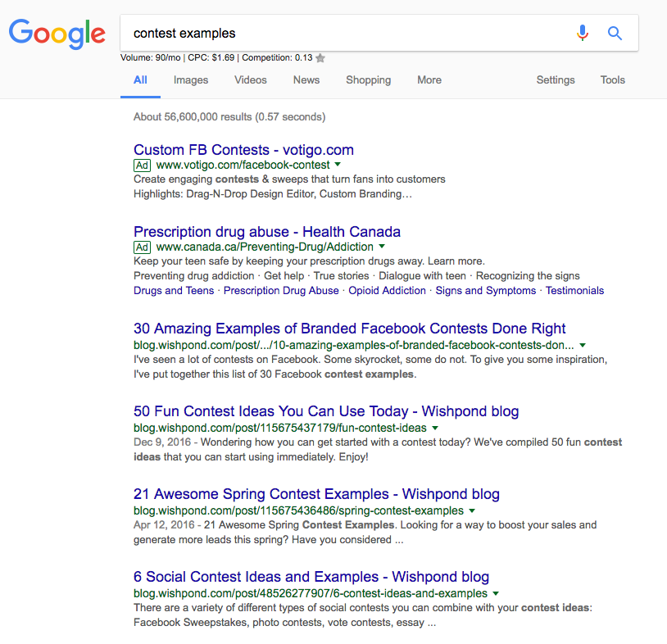667x644 pixels.
Task: Click the blue search magnifier icon
Action: (615, 33)
